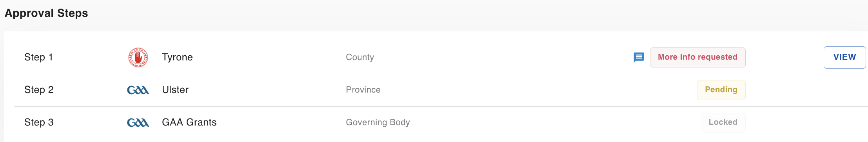Click the Governing Body type label
Image resolution: width=868 pixels, height=142 pixels.
(x=378, y=122)
